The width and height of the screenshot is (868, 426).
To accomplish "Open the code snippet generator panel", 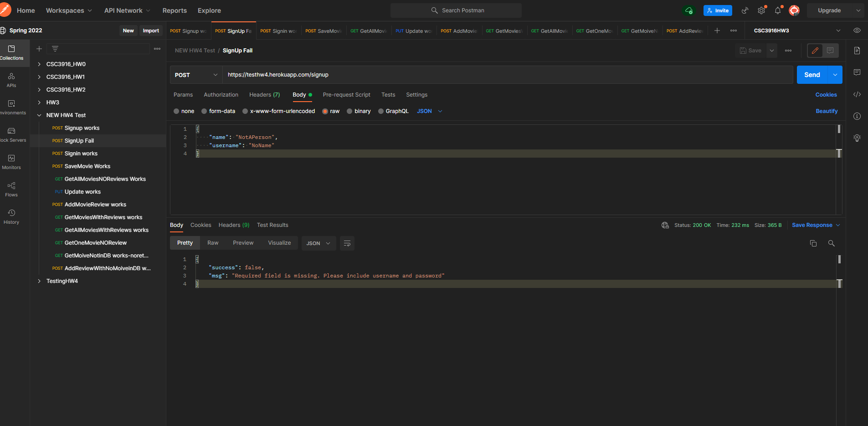I will 858,95.
